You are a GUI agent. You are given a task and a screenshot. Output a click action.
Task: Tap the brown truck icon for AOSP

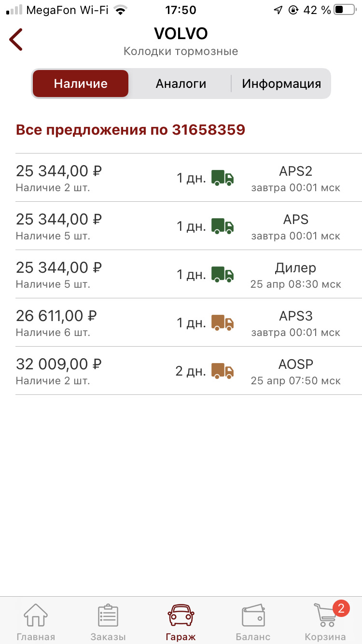223,371
